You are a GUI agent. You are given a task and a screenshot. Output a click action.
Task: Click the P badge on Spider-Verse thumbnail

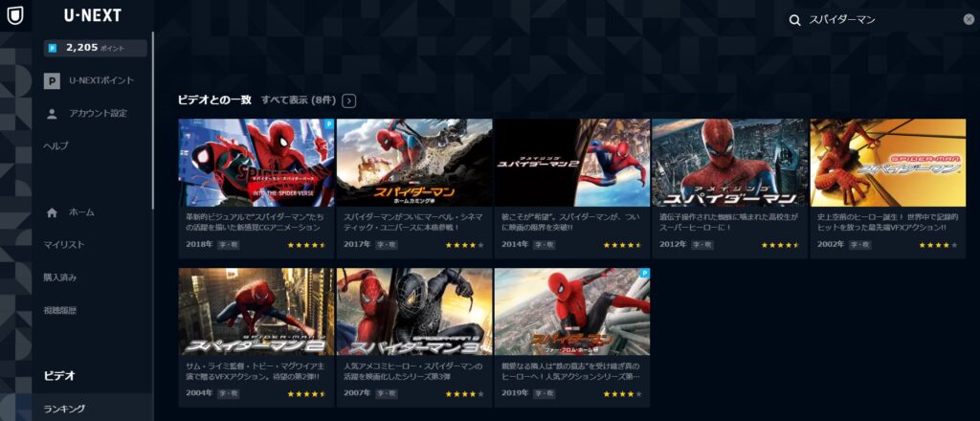click(x=329, y=123)
